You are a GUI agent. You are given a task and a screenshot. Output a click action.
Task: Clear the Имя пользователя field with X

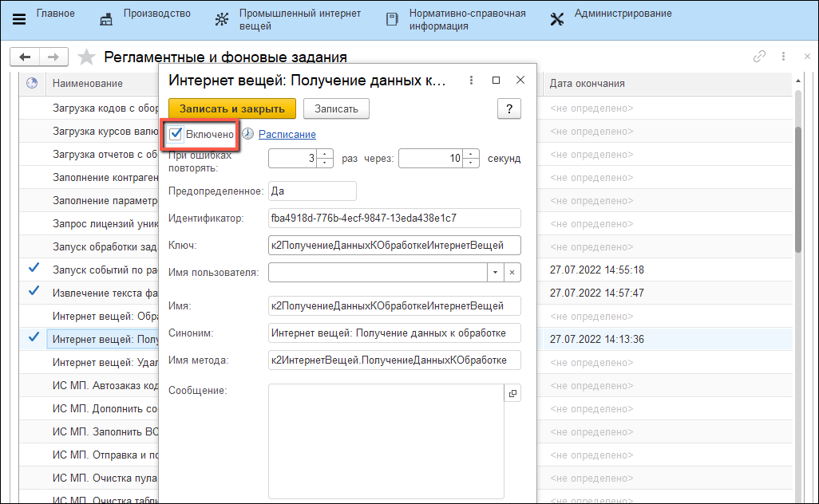pos(512,273)
